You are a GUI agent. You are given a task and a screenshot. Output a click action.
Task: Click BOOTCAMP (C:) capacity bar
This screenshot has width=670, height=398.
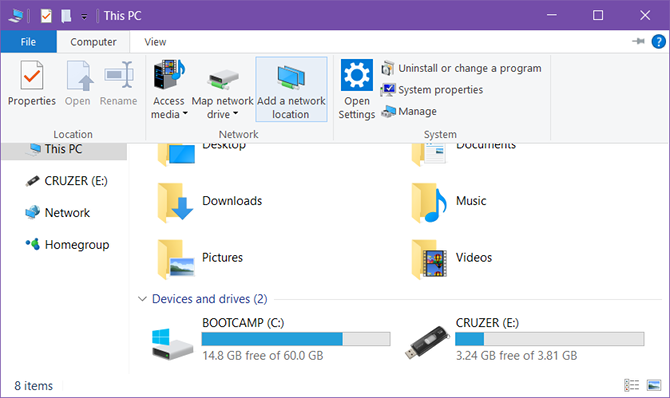pos(296,339)
